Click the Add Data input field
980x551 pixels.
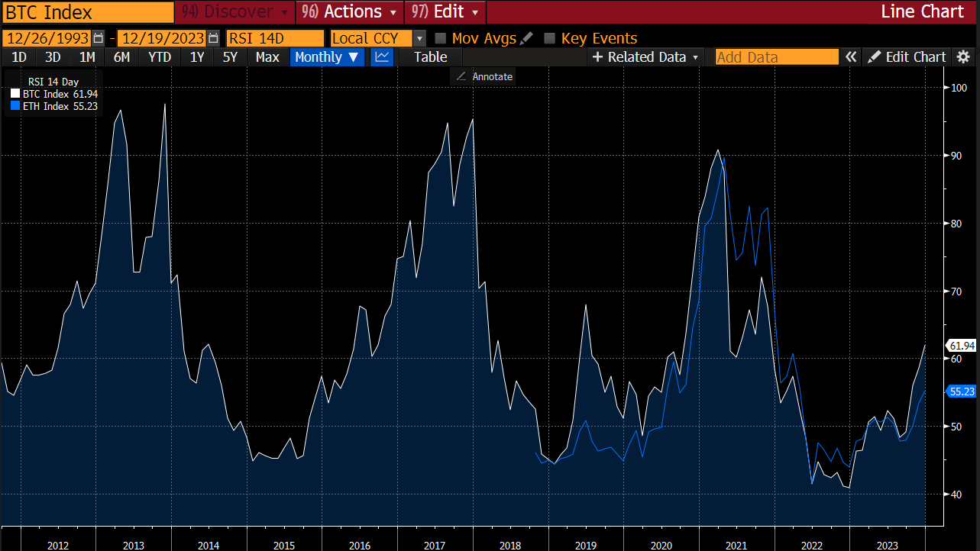[x=776, y=57]
